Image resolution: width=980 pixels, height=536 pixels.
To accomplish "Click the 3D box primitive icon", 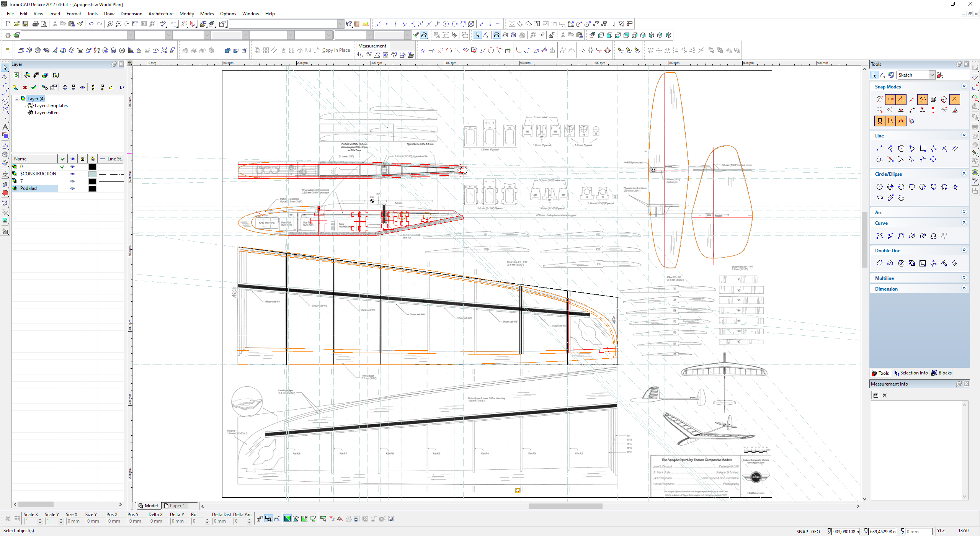I will [x=21, y=51].
